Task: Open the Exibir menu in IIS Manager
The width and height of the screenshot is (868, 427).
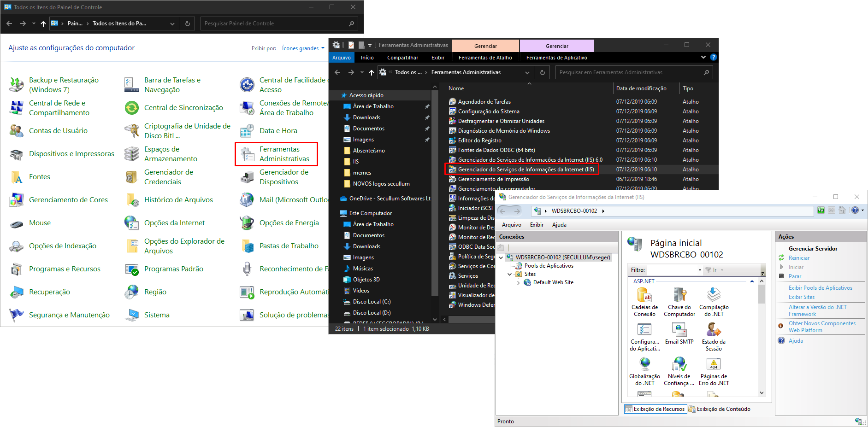Action: 537,225
